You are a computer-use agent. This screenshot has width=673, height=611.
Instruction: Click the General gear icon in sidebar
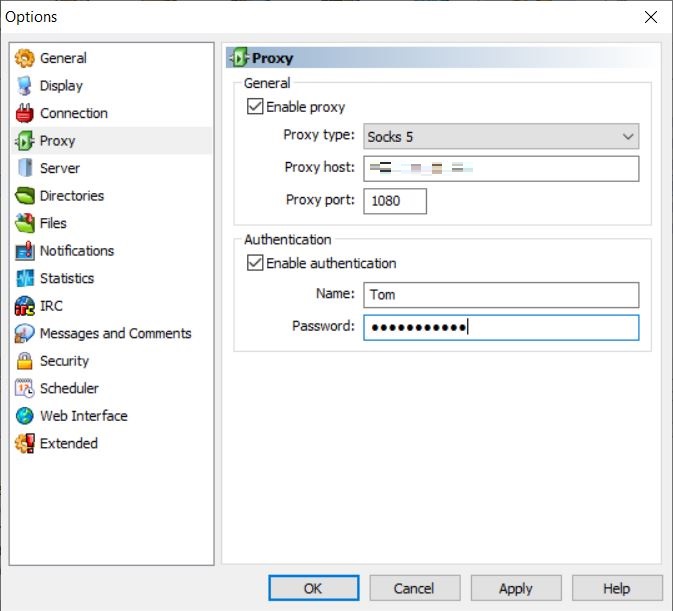coord(25,58)
